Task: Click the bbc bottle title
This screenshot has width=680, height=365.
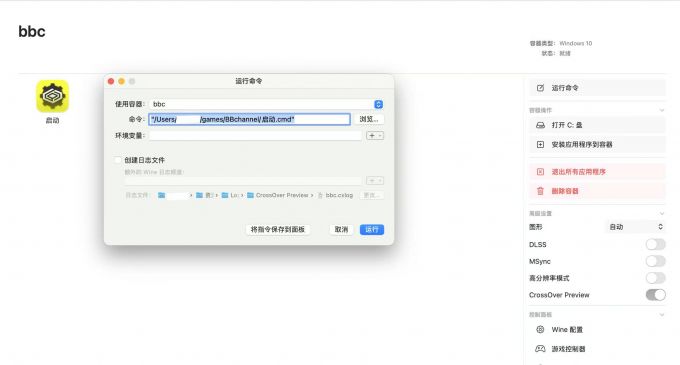Action: tap(32, 31)
